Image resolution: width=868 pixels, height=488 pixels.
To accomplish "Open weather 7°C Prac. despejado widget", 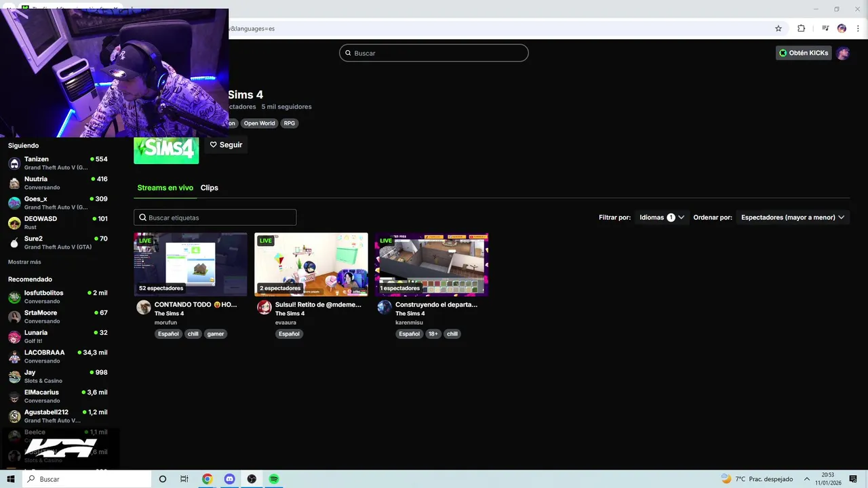I will coord(757,479).
